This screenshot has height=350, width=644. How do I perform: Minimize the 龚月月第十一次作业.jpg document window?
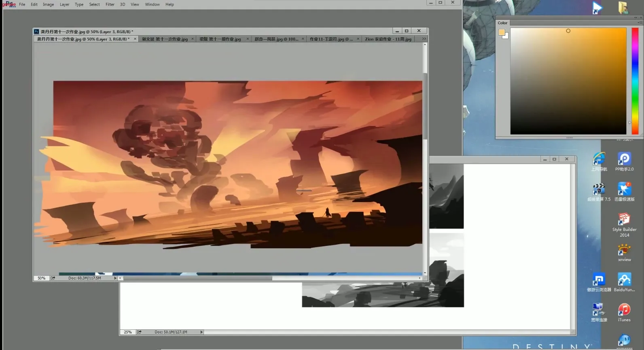coord(397,31)
